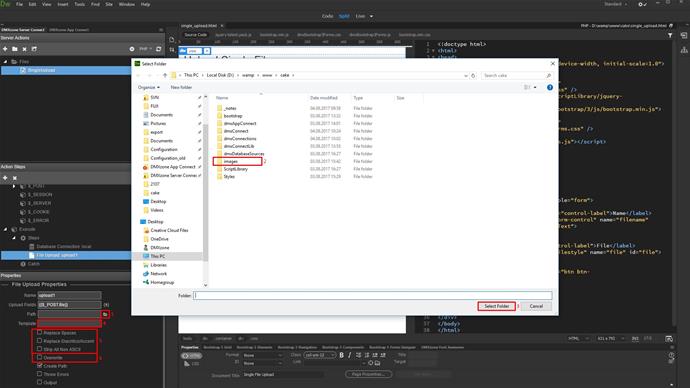Click the Folder name input field
The height and width of the screenshot is (388, 690).
point(373,296)
